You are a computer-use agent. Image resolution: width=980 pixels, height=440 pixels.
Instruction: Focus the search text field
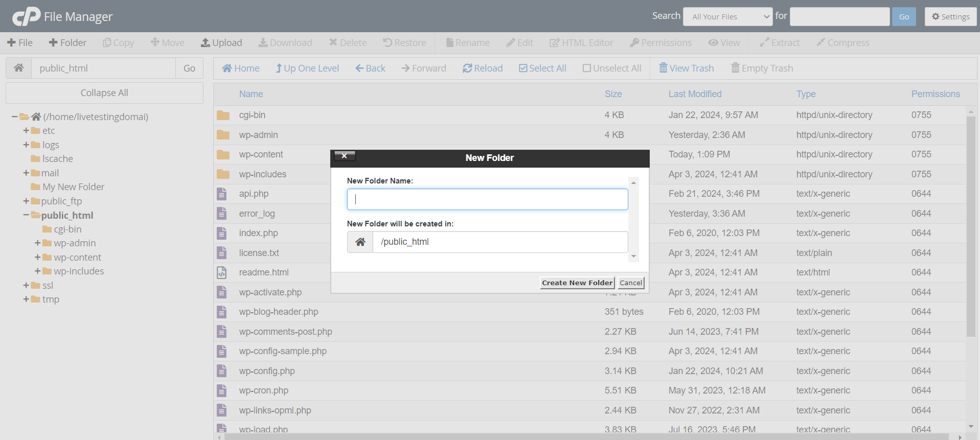[x=839, y=16]
